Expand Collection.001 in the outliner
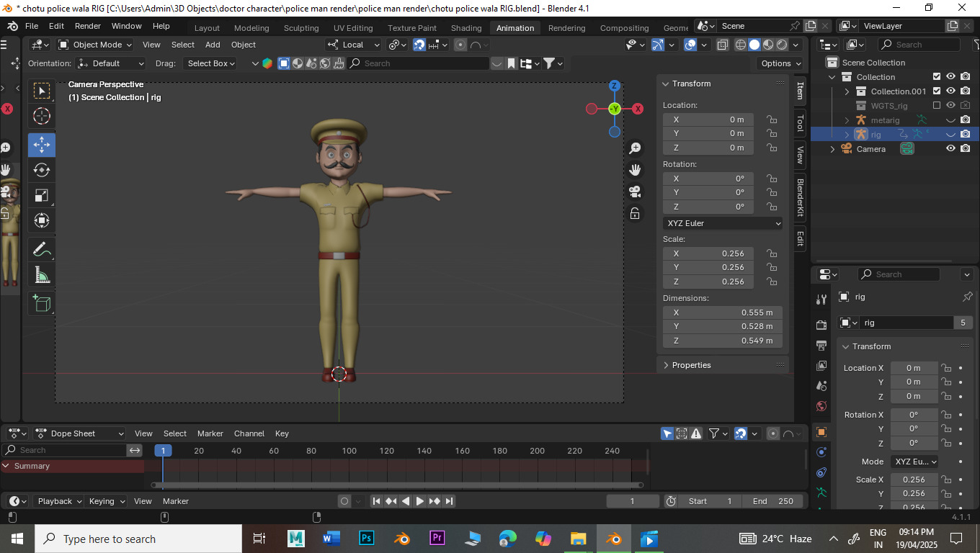This screenshot has width=980, height=553. [847, 91]
